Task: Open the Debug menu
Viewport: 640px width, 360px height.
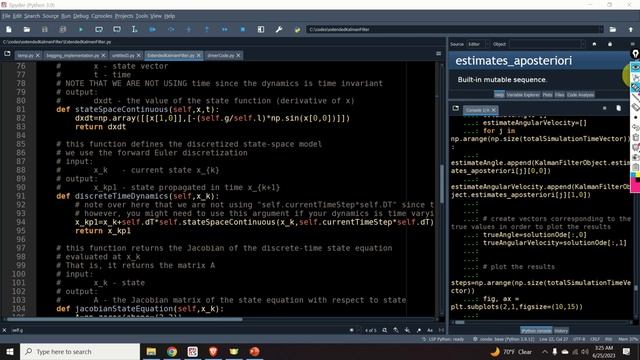Action: pos(81,16)
